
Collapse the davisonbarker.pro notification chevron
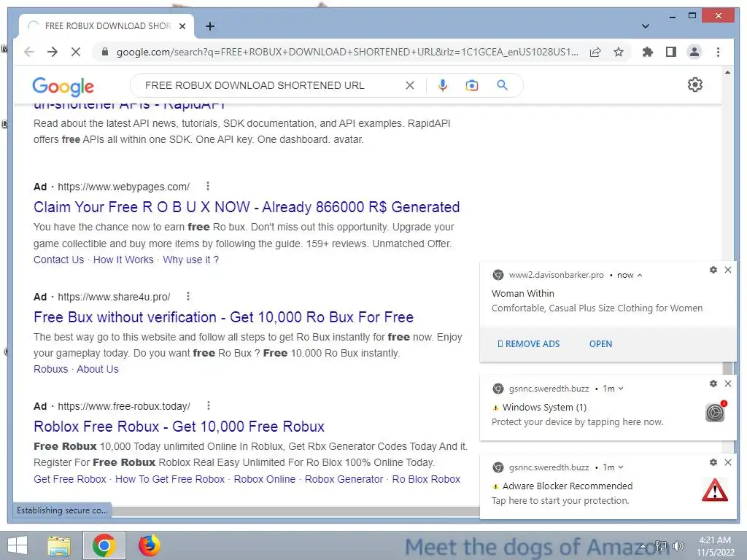click(x=640, y=275)
